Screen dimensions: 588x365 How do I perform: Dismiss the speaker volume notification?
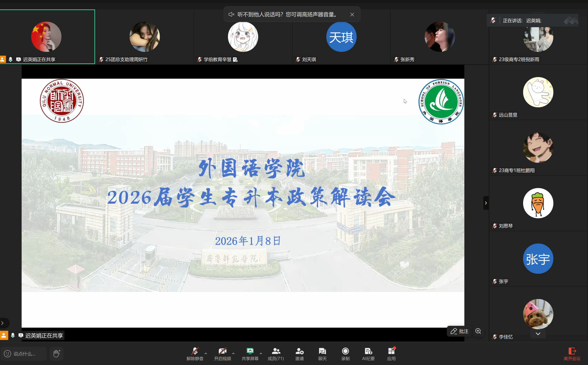tap(352, 14)
